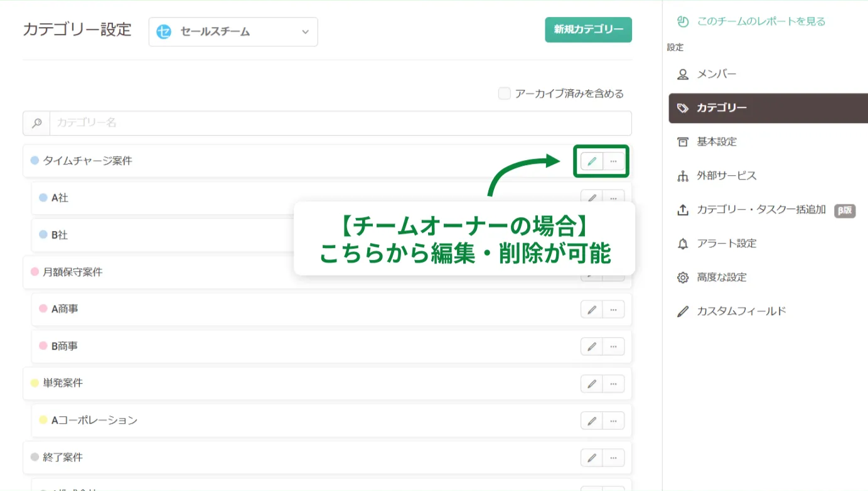Click the 基本設定 storefront icon

pyautogui.click(x=682, y=141)
